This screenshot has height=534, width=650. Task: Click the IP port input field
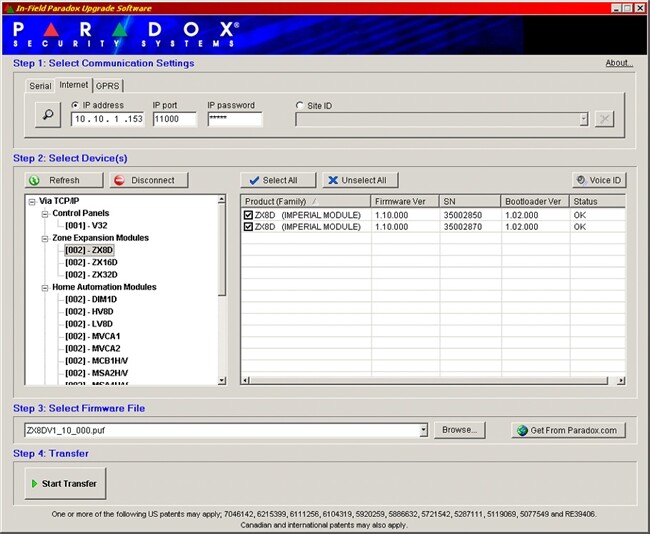(174, 119)
